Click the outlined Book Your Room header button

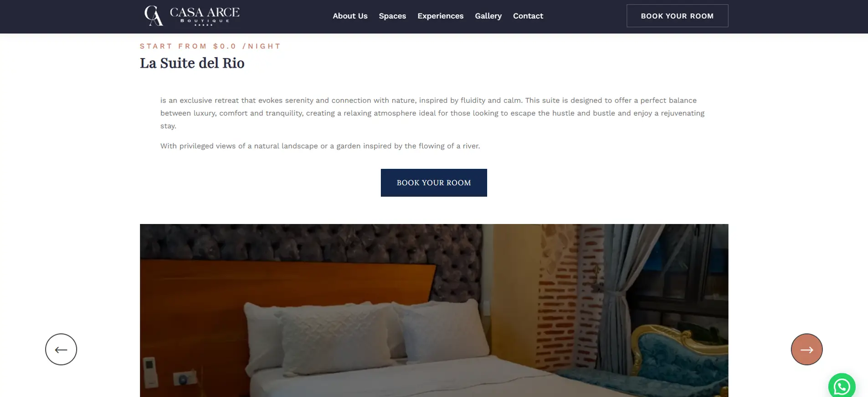pyautogui.click(x=677, y=16)
